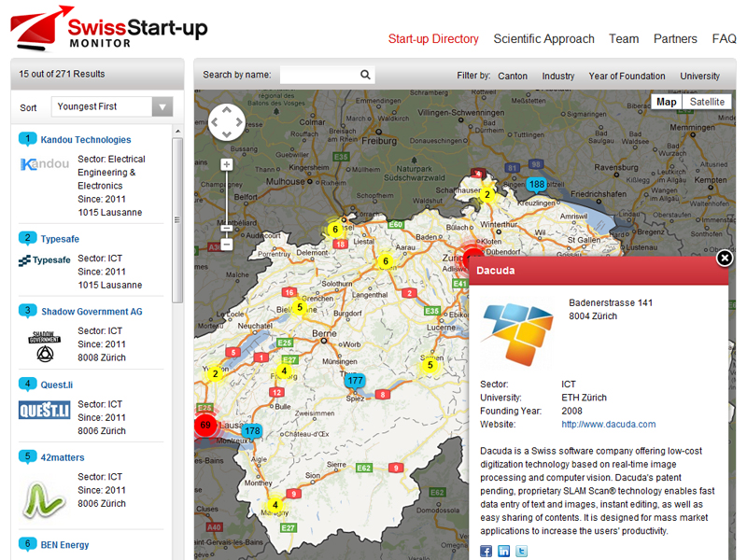The image size is (747, 560).
Task: Click yellow cluster 5 near Sarnen
Action: [430, 365]
